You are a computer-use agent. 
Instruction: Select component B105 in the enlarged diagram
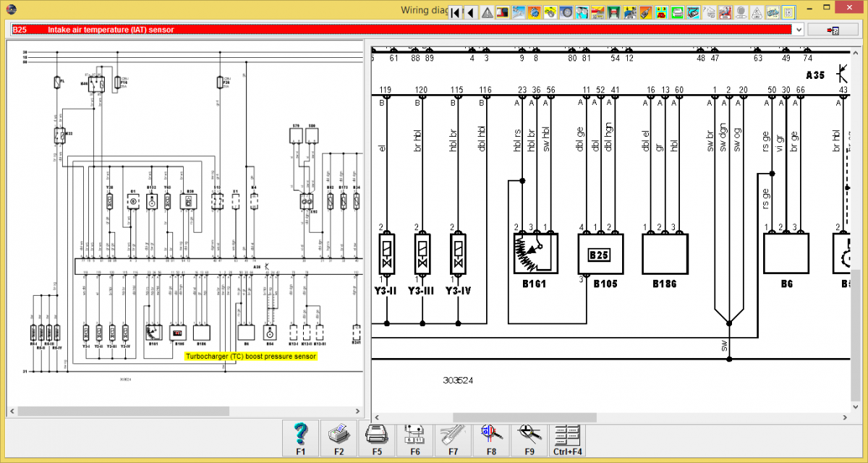[x=600, y=254]
